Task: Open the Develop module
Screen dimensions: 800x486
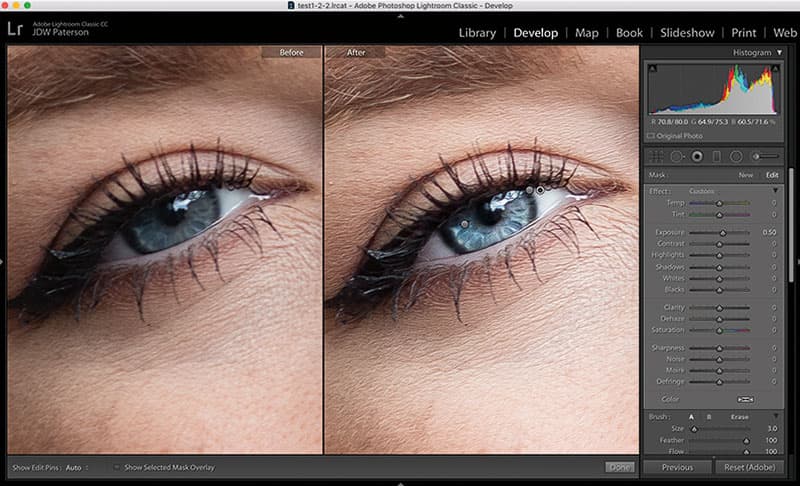Action: 536,33
